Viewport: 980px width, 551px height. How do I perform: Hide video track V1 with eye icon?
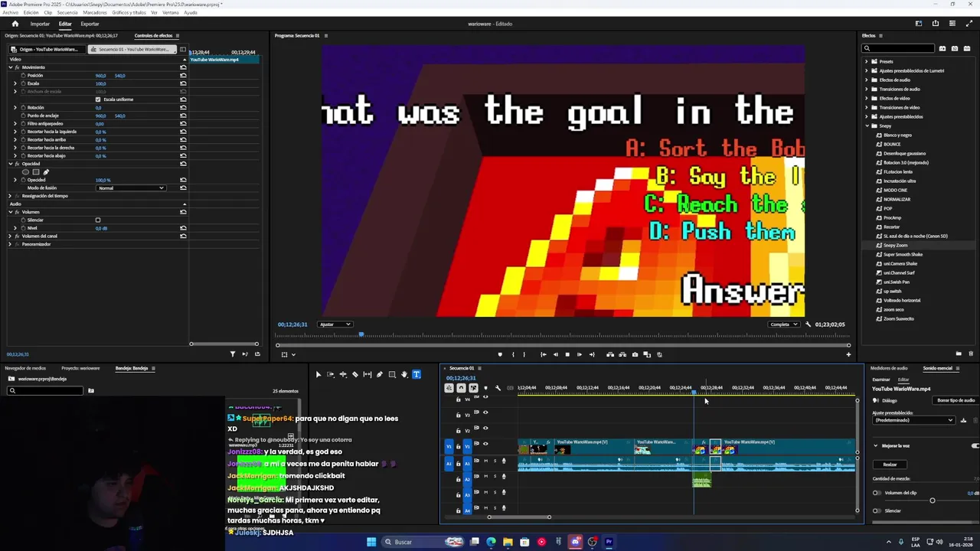pos(485,444)
